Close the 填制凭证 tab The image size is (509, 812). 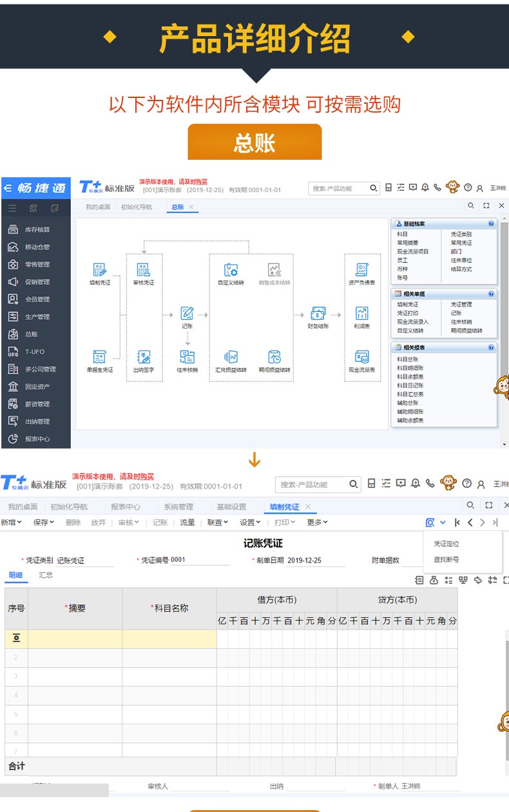point(308,507)
